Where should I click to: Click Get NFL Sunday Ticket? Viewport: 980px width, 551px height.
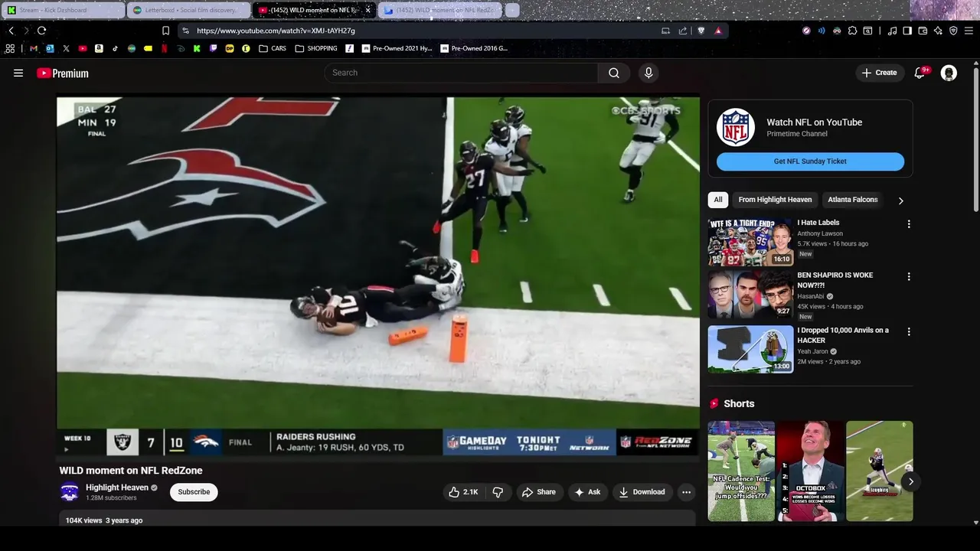pyautogui.click(x=810, y=161)
